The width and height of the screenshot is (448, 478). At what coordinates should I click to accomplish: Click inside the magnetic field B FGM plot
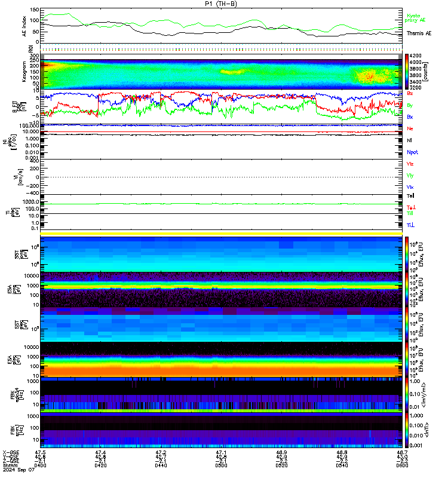coord(221,107)
